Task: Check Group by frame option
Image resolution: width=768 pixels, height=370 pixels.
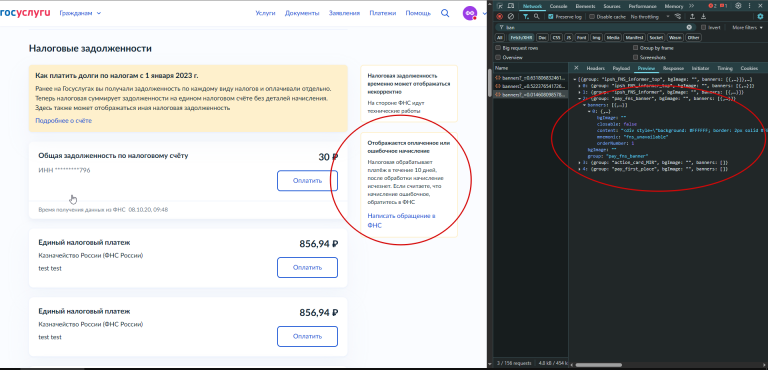Action: tap(635, 48)
